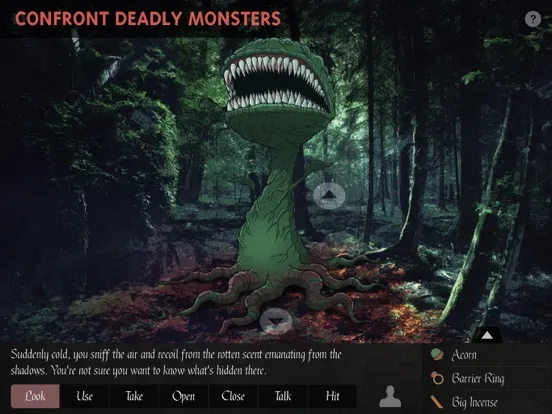
Task: Choose the Close action
Action: (233, 396)
